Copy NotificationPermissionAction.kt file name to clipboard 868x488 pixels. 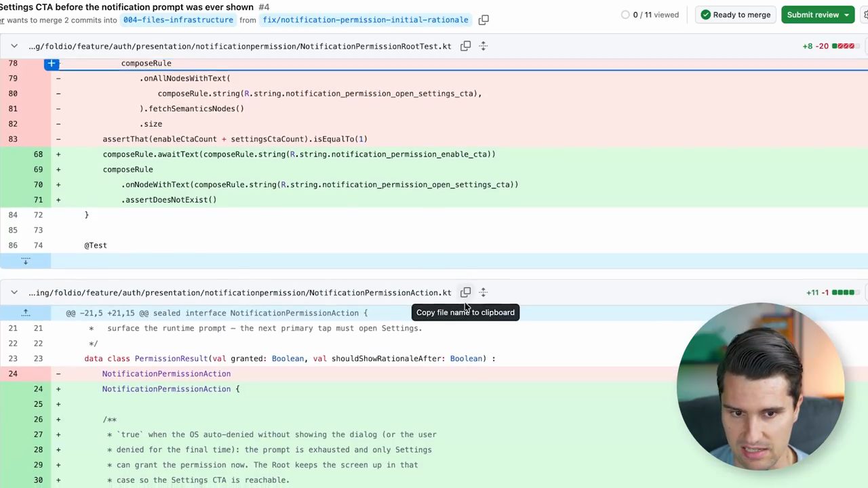tap(465, 292)
